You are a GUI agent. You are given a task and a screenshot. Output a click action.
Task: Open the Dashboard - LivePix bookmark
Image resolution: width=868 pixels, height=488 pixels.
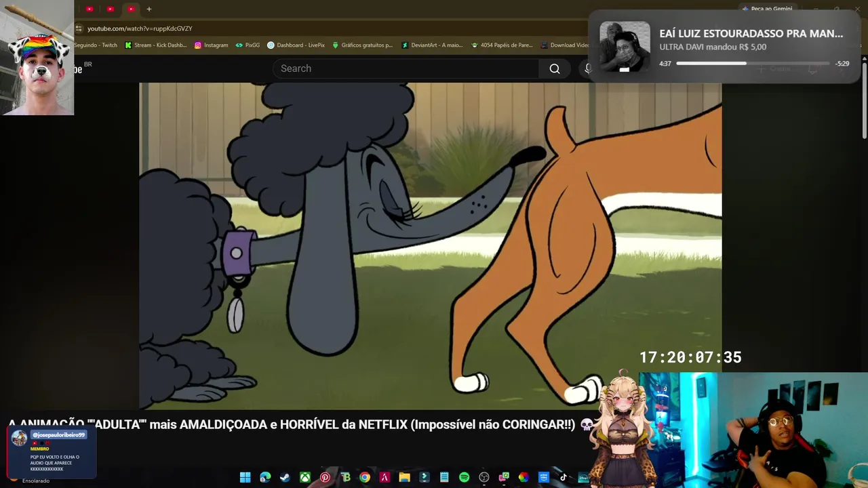click(296, 45)
